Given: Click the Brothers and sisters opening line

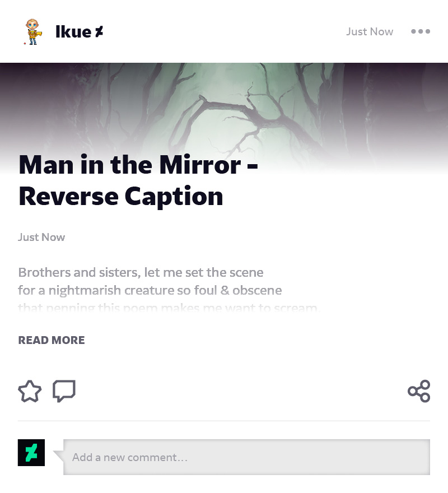Looking at the screenshot, I should (x=141, y=272).
